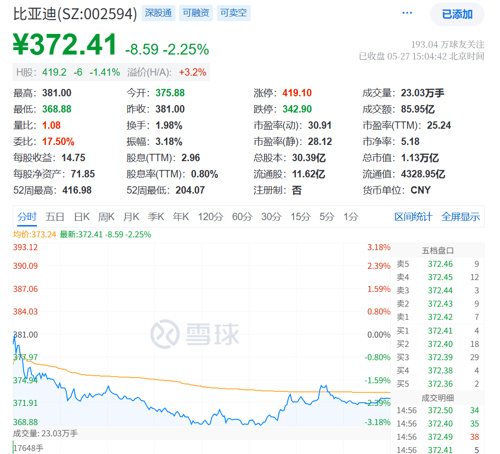Click the 成交明细 panel header

tap(438, 398)
